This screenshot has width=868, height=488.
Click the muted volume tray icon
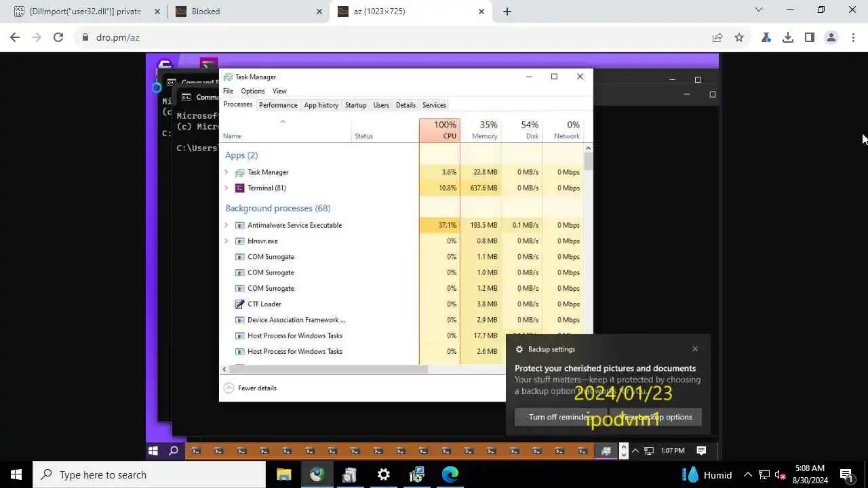pyautogui.click(x=781, y=474)
